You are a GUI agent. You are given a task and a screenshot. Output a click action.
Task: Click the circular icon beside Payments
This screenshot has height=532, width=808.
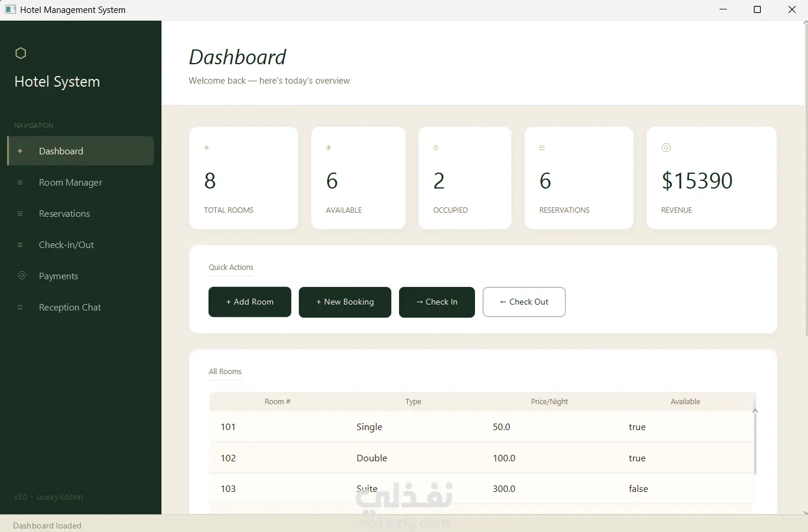coord(22,275)
